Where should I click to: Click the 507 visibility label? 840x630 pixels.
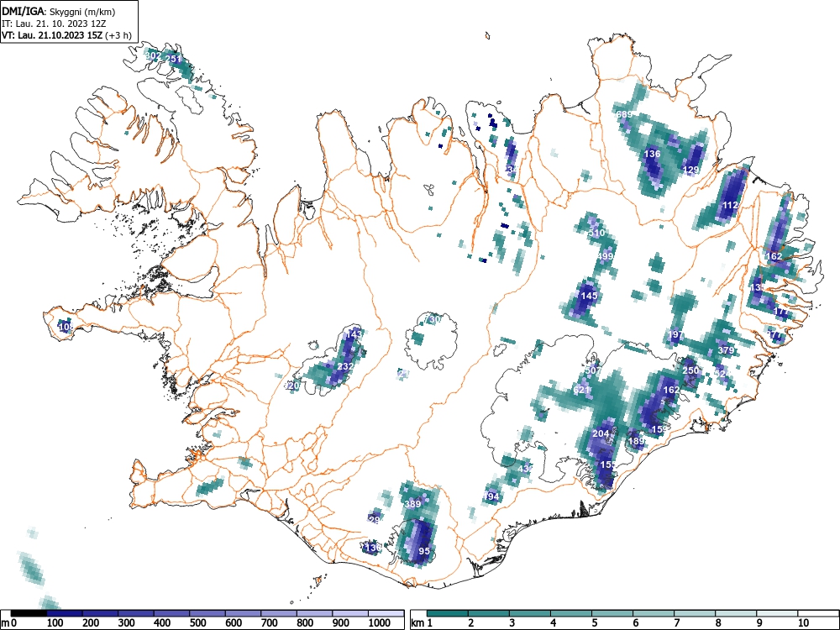coord(592,370)
